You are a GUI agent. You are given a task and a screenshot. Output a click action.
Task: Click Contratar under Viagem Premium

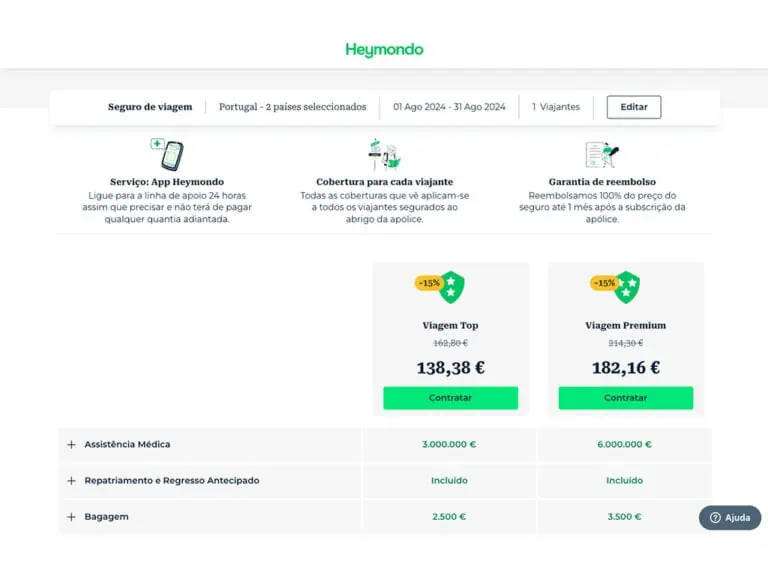coord(625,398)
